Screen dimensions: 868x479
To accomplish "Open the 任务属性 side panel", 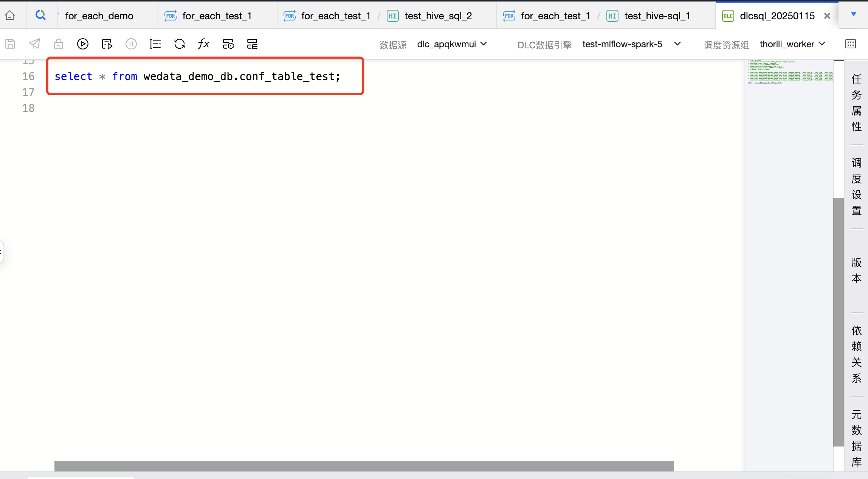I will (856, 103).
